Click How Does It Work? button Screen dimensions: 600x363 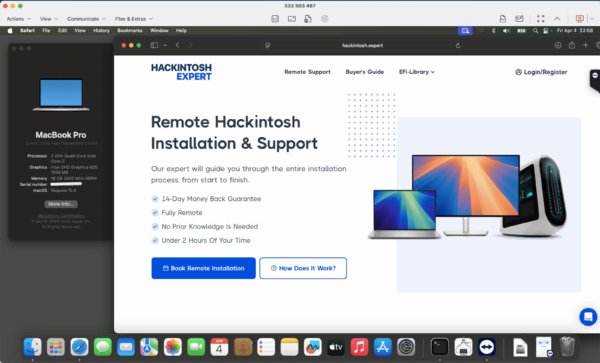click(x=303, y=268)
